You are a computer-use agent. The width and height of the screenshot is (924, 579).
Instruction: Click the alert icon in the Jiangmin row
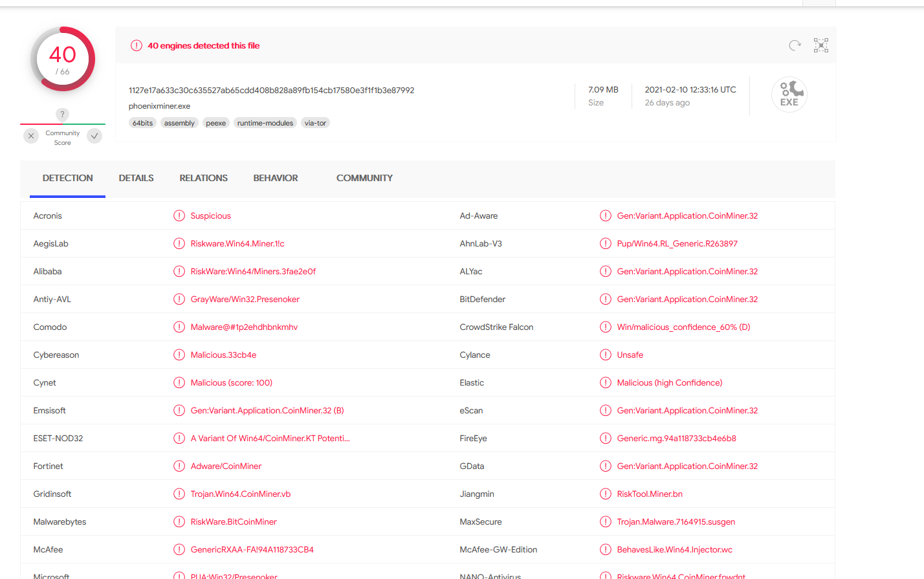[x=606, y=494]
